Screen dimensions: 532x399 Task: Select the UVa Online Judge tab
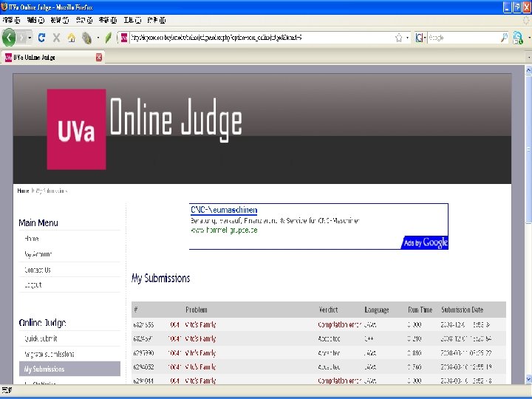[53, 58]
